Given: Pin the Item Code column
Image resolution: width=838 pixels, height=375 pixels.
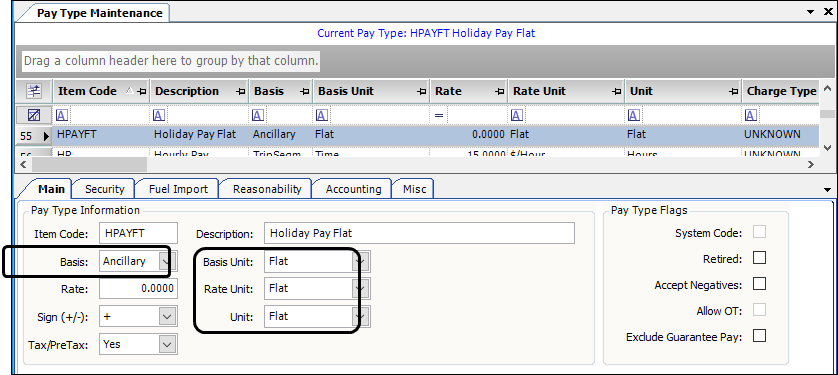Looking at the screenshot, I should coord(142,92).
